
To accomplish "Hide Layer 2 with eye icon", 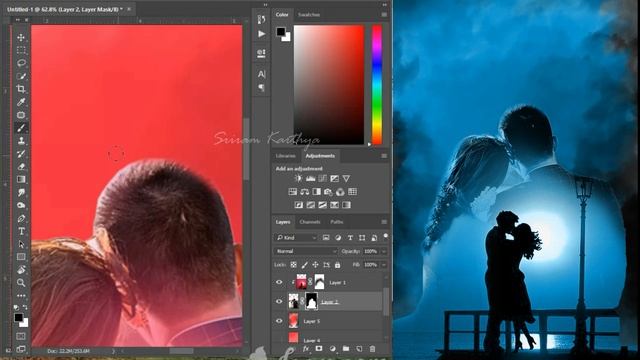I will pos(279,301).
